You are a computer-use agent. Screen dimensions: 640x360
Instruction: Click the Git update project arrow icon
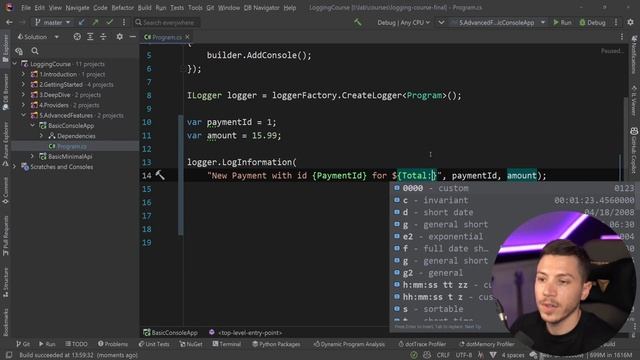pos(81,22)
